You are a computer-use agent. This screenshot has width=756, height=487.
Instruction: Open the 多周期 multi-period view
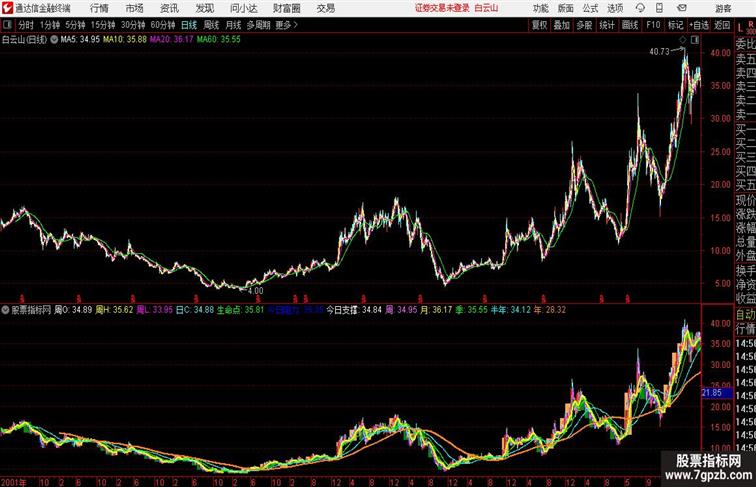(258, 25)
